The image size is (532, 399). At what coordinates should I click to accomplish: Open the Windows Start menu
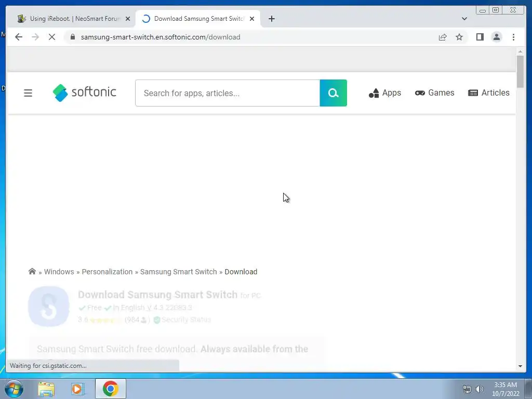pyautogui.click(x=14, y=389)
